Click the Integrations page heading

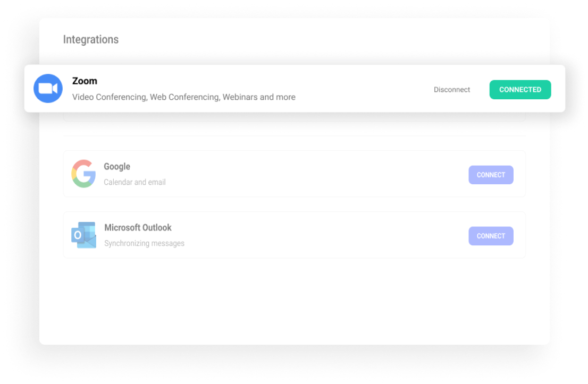(90, 39)
